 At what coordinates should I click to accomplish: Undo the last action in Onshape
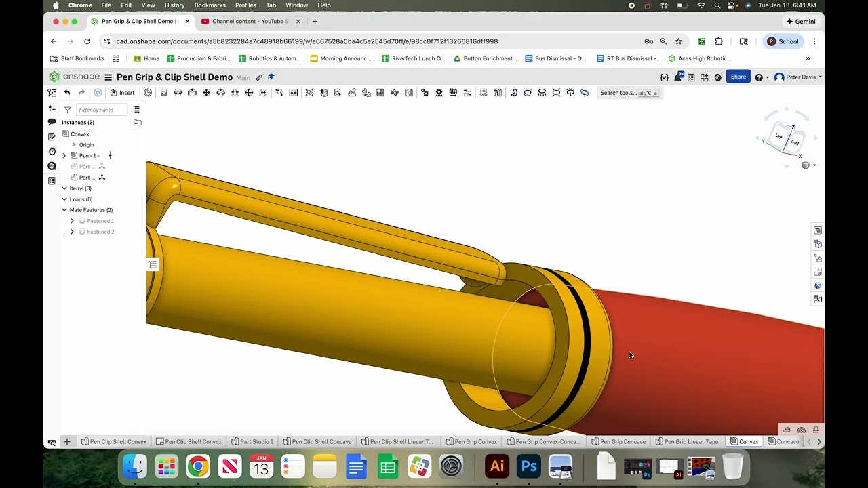pyautogui.click(x=67, y=93)
